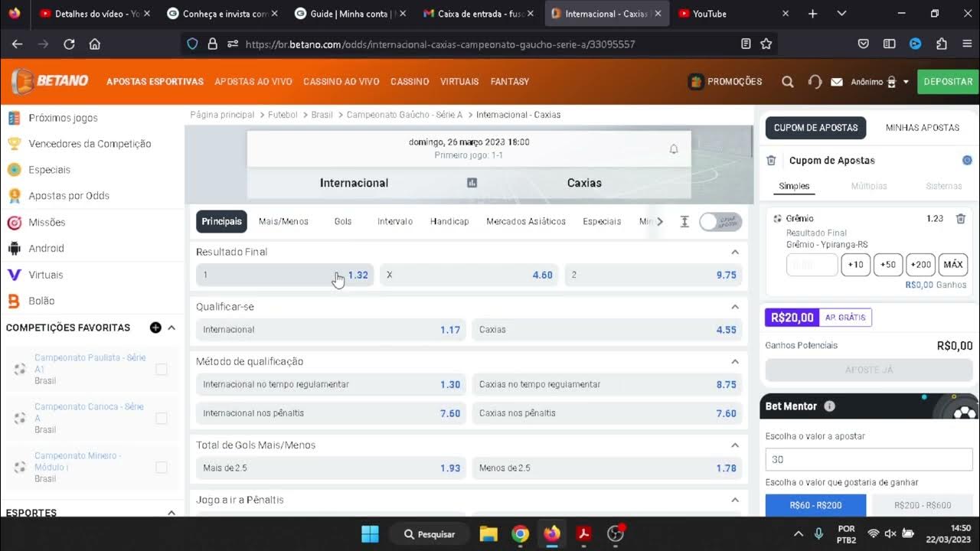Screen dimensions: 980x551
Task: Collapse Qualificar-se market
Action: tap(735, 307)
